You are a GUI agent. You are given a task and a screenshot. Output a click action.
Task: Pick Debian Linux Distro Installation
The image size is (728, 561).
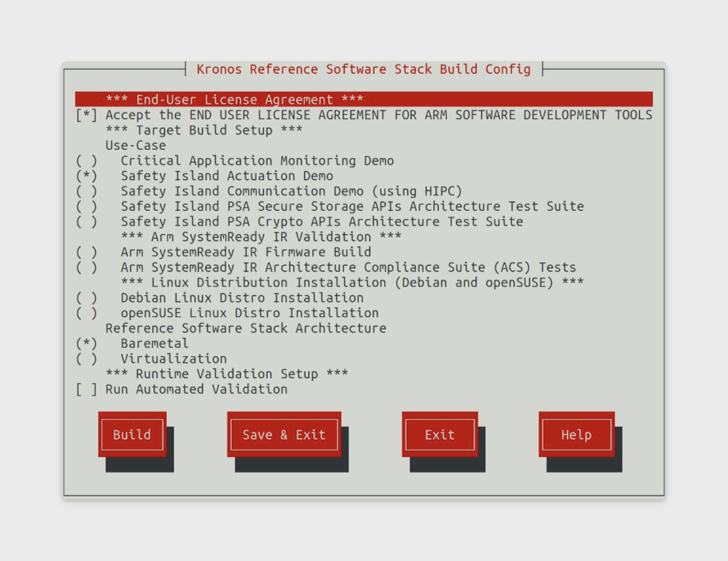coord(86,298)
